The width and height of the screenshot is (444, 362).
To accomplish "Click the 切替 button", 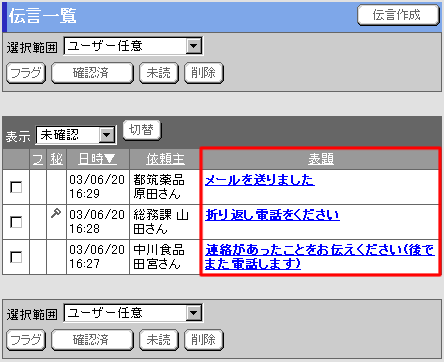I will (142, 130).
